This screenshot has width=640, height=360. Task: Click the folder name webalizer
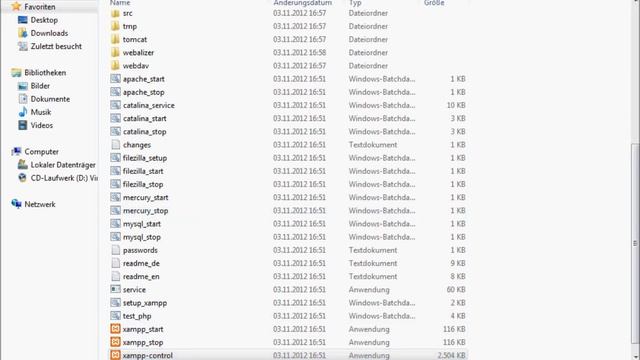pos(138,53)
